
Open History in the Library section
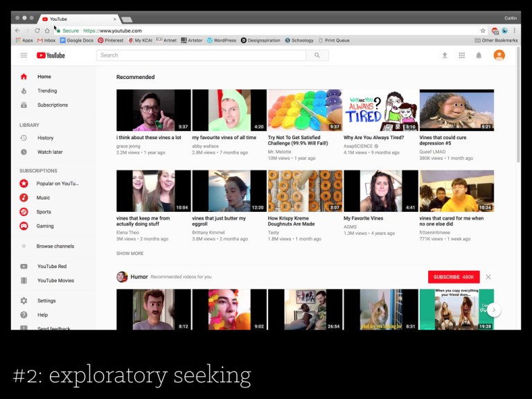pos(45,138)
